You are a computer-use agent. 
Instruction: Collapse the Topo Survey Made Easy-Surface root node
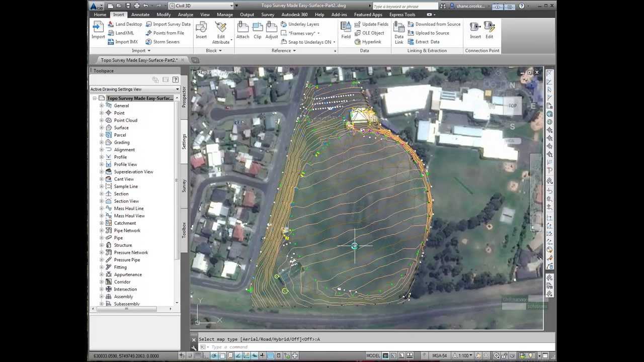(95, 99)
